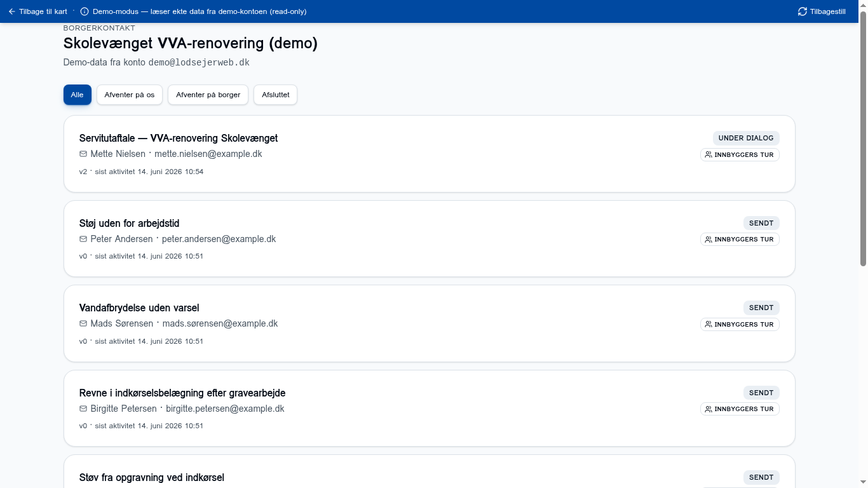Click the SENDT badge on Revne i indkørselsbelægning

tap(761, 393)
